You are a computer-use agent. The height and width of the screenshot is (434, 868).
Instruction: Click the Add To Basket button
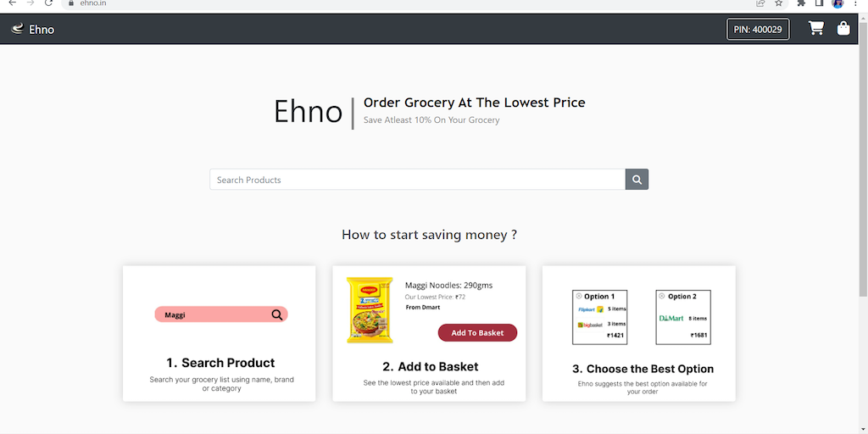click(477, 333)
